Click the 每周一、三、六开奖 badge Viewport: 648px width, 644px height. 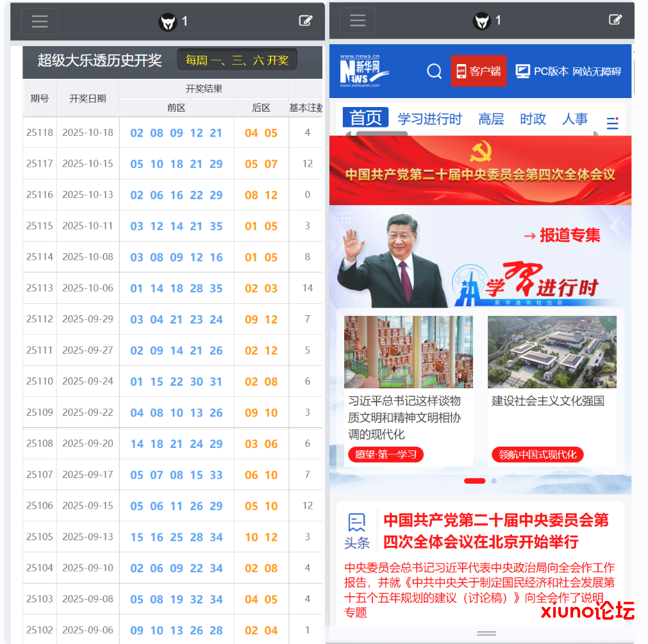pos(237,59)
